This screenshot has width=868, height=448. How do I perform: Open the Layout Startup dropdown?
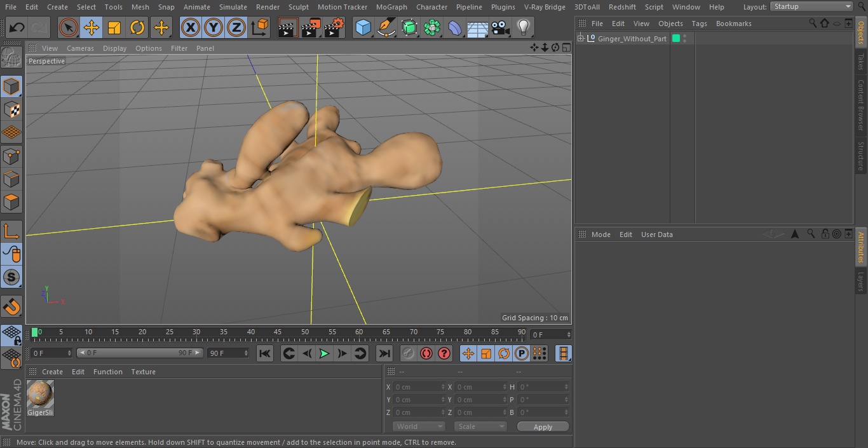pos(812,6)
